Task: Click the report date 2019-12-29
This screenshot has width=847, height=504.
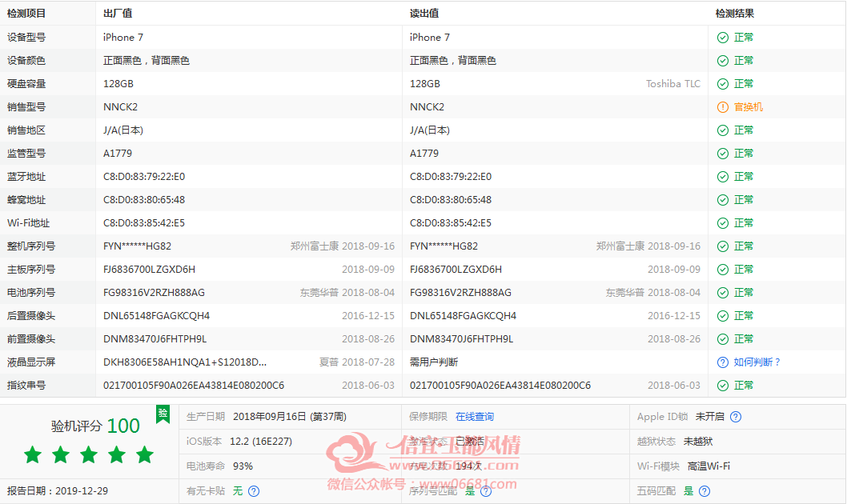Action: pyautogui.click(x=82, y=491)
